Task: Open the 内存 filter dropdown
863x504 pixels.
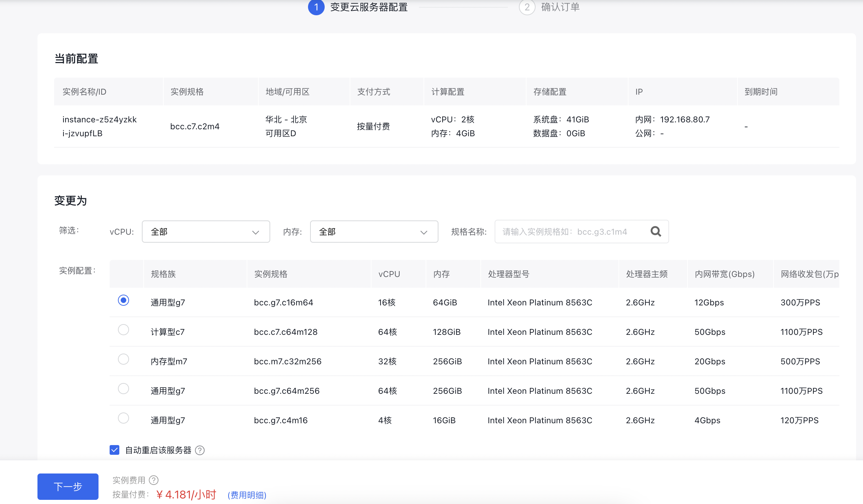Action: tap(374, 232)
